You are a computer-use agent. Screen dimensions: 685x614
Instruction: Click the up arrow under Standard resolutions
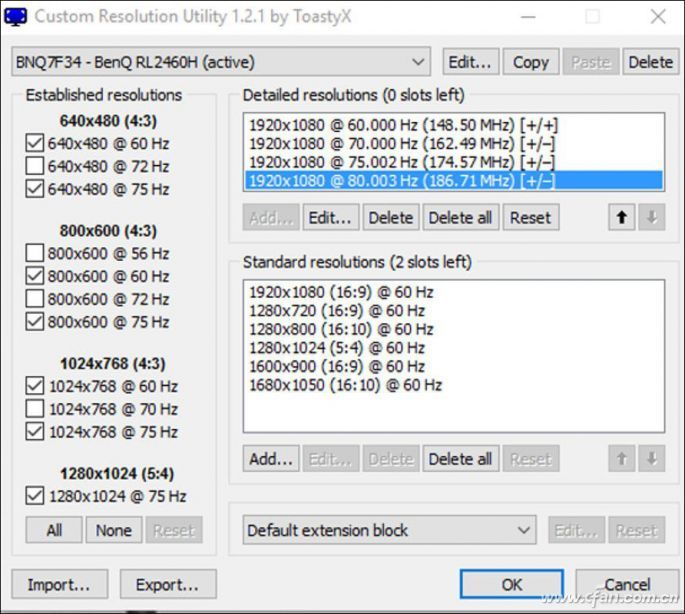click(x=622, y=458)
